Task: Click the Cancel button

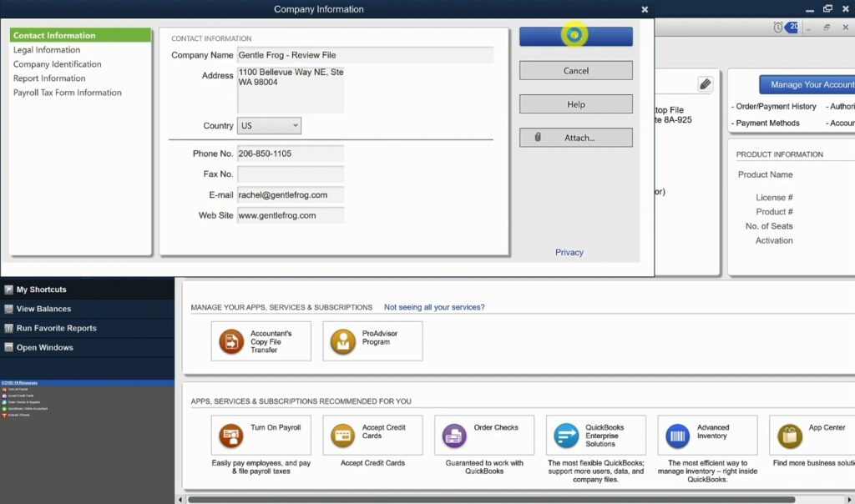Action: (575, 70)
